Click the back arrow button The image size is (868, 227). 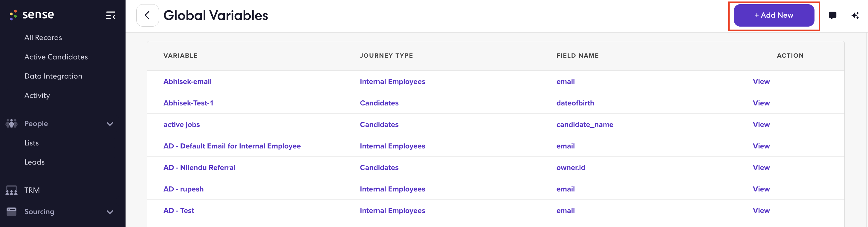(x=147, y=15)
